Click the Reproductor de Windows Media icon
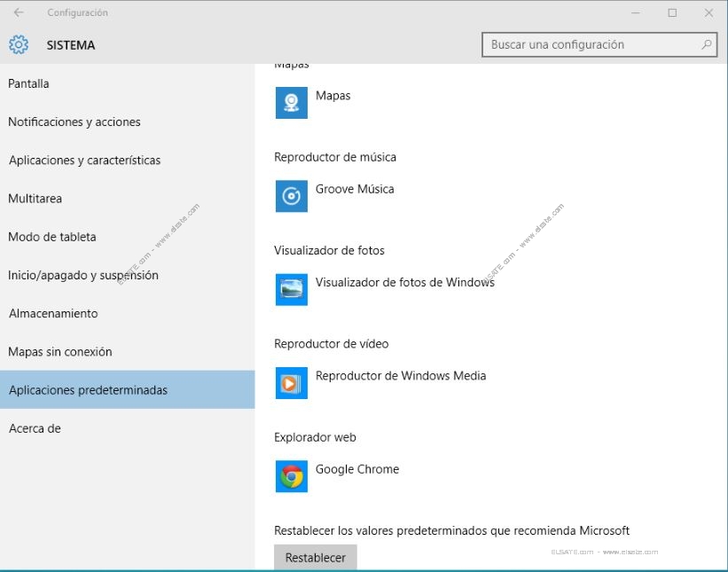The width and height of the screenshot is (728, 572). [291, 383]
